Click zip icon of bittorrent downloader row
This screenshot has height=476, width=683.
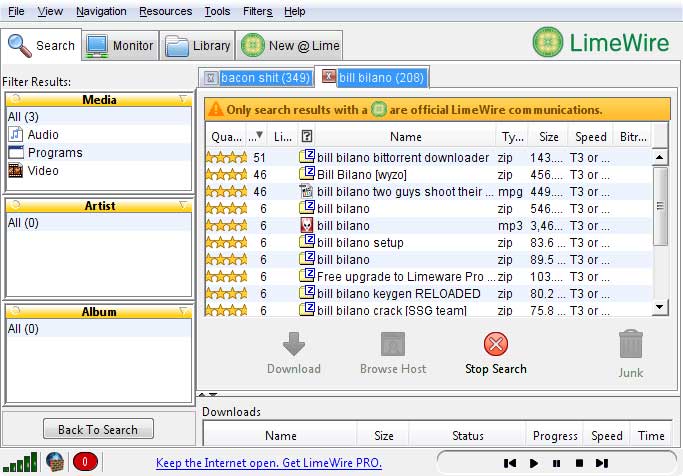tap(307, 156)
